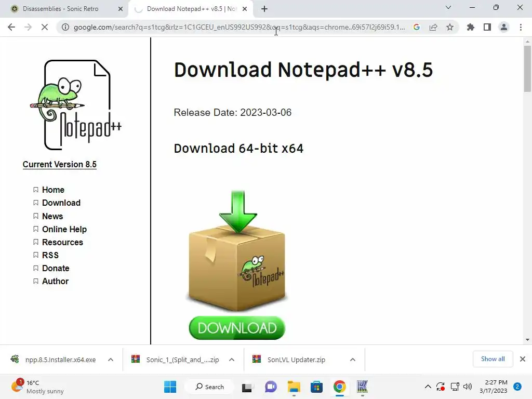Viewport: 532px width, 399px height.
Task: Click the page vertical scrollbar thumb
Action: 527,69
